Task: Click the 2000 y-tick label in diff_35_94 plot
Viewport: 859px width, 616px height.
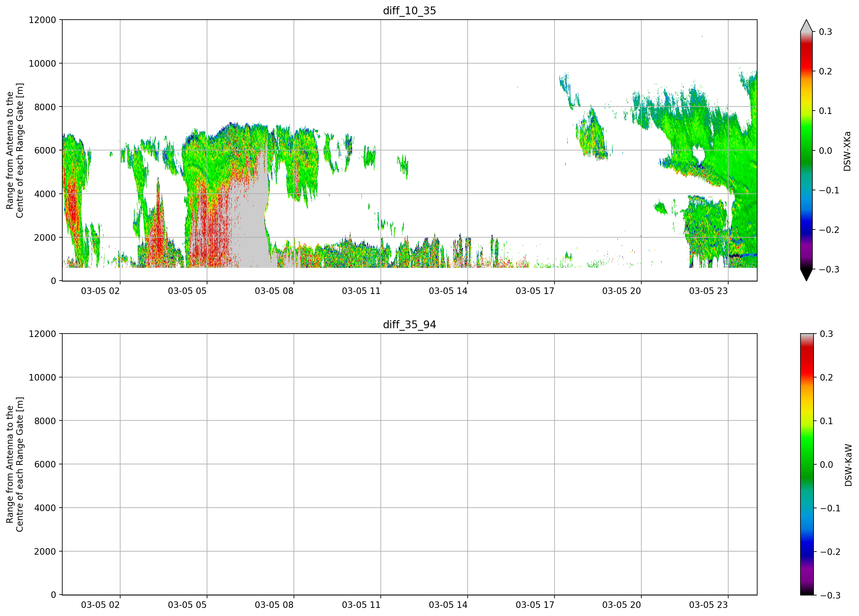Action: (x=45, y=552)
